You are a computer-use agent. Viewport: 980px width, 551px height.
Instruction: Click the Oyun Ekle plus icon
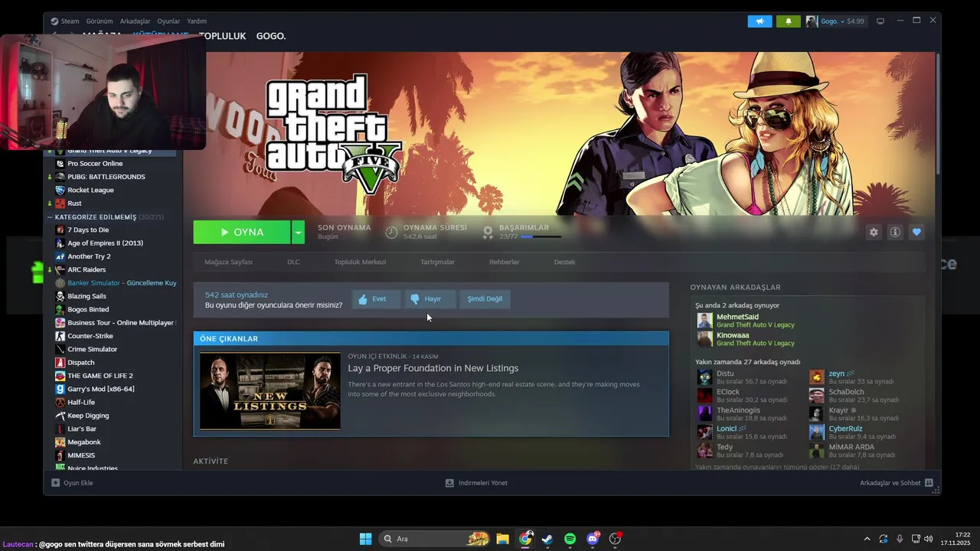55,483
